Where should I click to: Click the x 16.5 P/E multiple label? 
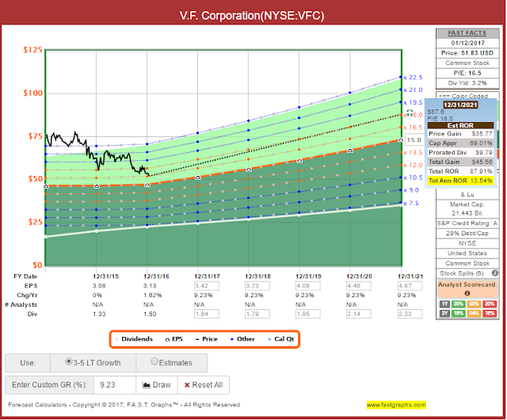(413, 128)
